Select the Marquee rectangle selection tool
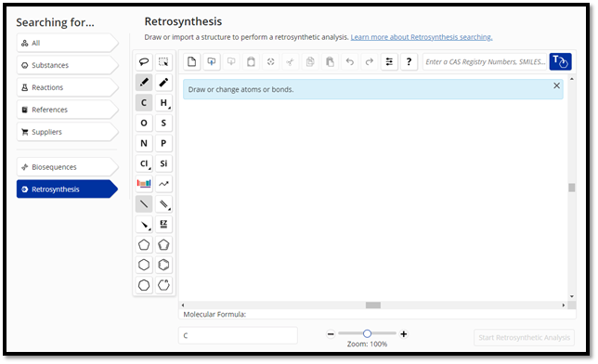 [163, 62]
